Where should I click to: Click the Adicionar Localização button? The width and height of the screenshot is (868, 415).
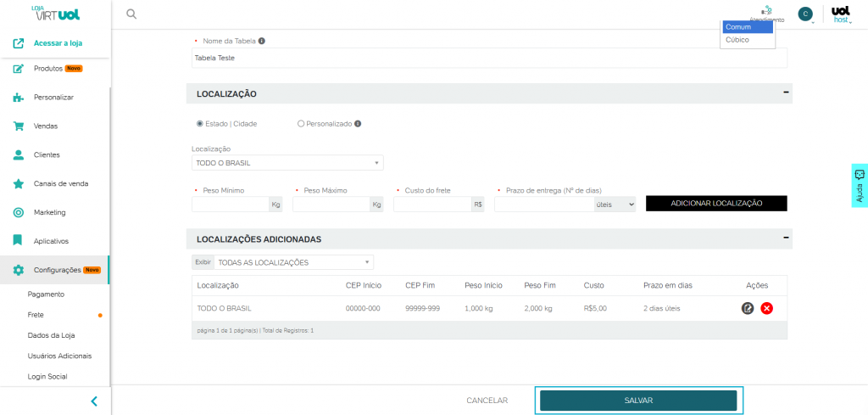point(716,204)
